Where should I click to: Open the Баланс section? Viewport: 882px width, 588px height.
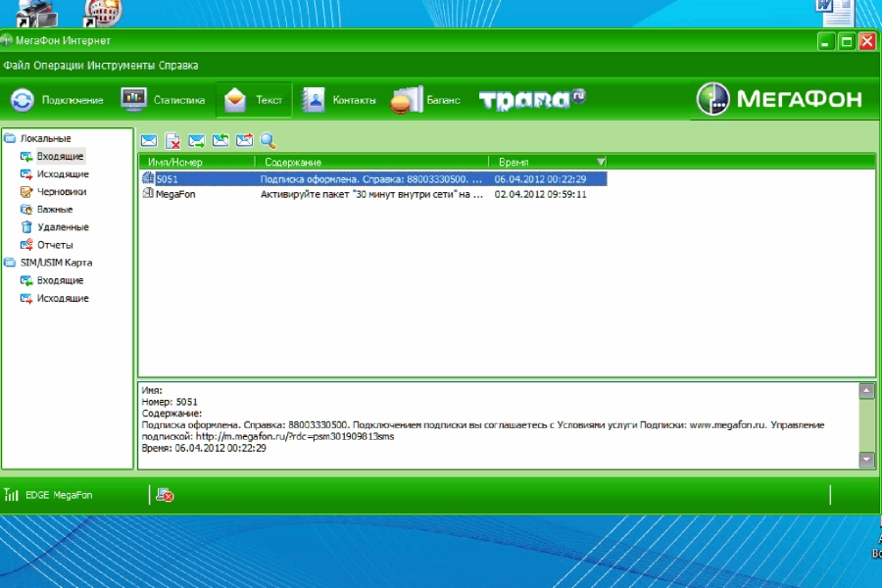click(425, 100)
